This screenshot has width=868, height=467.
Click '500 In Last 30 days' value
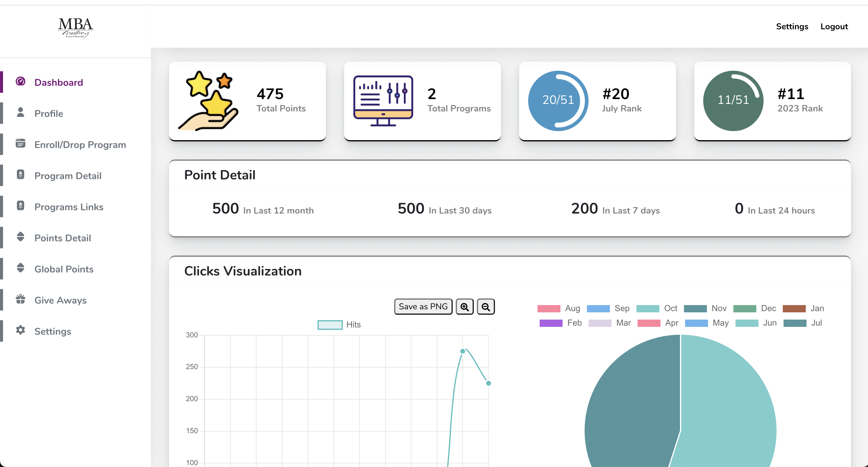pyautogui.click(x=445, y=209)
